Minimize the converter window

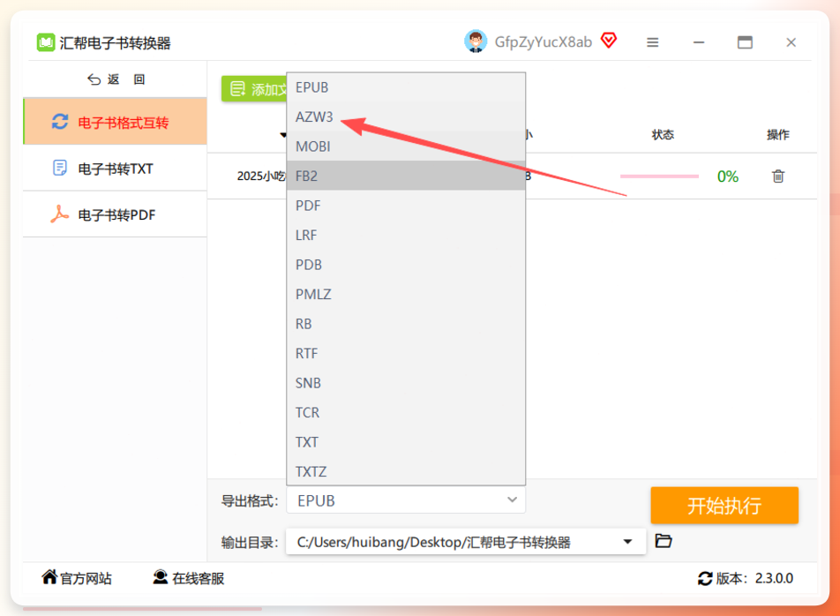699,42
